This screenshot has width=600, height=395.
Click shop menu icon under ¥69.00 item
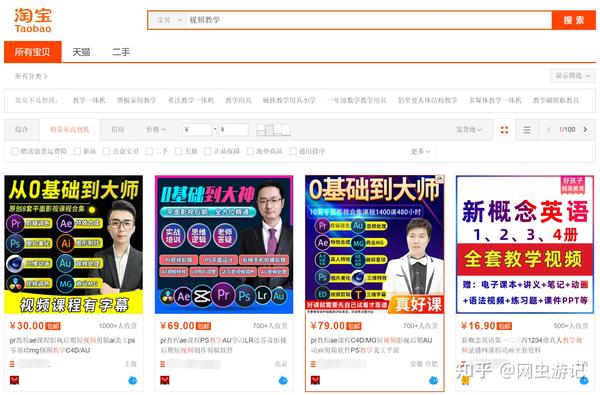pyautogui.click(x=163, y=364)
